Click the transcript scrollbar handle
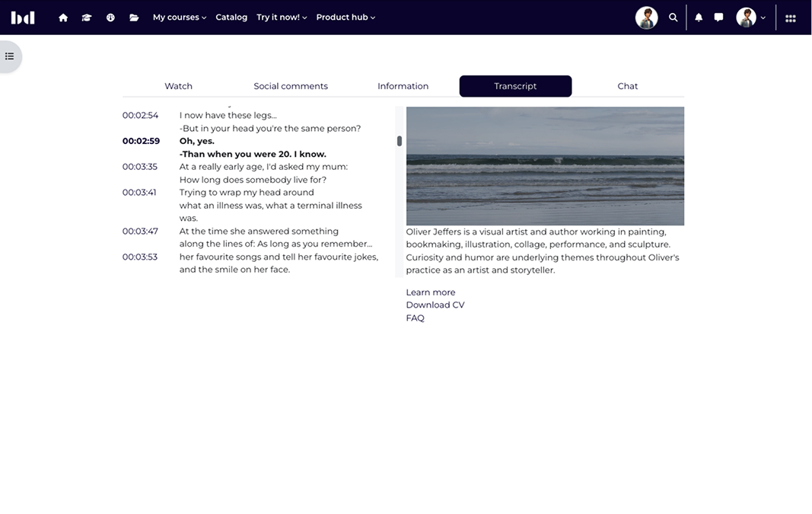The image size is (812, 514). [400, 141]
